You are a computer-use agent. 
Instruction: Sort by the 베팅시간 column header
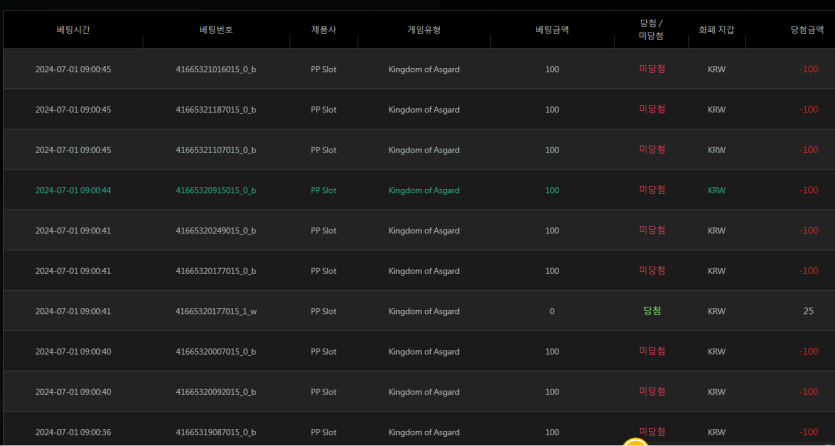tap(73, 30)
